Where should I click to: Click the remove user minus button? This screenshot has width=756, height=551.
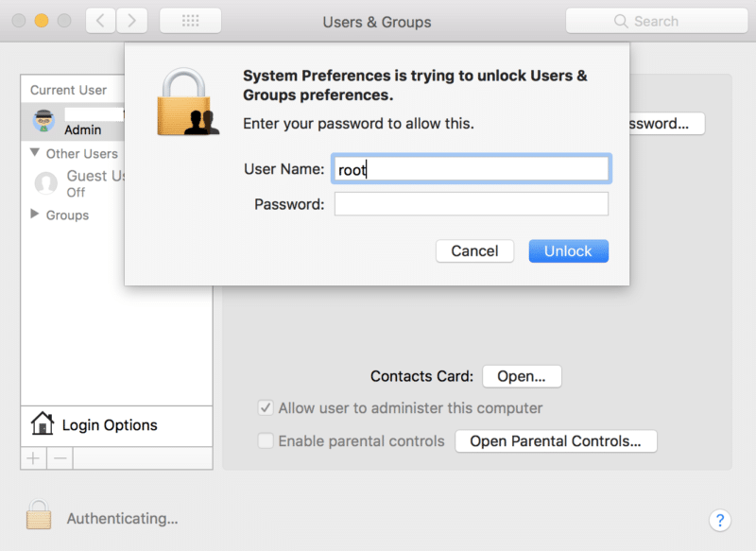tap(60, 458)
